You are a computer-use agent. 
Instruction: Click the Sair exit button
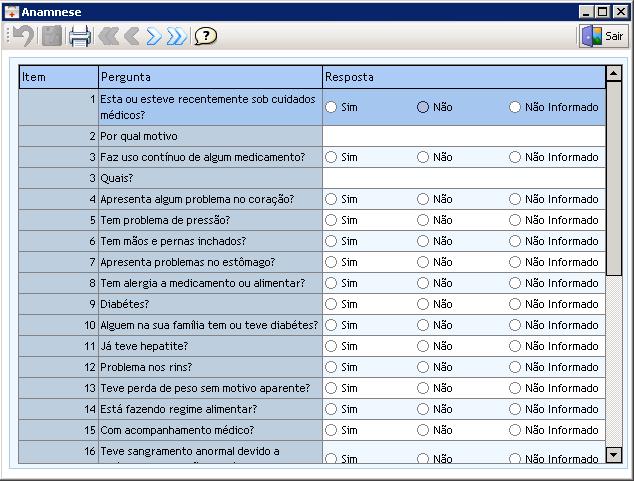pyautogui.click(x=604, y=36)
